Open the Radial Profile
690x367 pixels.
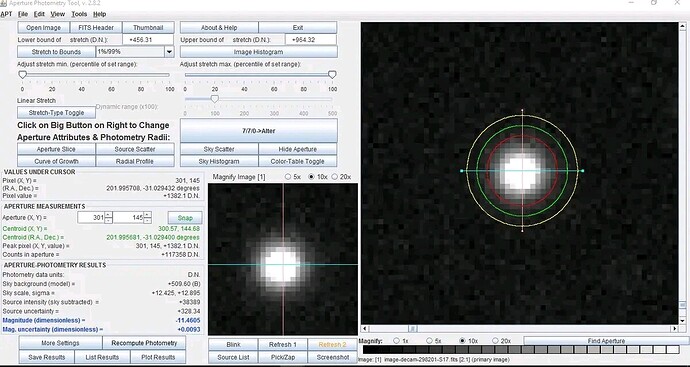pos(135,161)
